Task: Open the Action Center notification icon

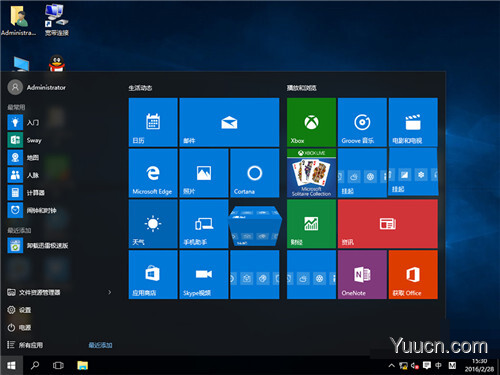Action: pos(427,366)
